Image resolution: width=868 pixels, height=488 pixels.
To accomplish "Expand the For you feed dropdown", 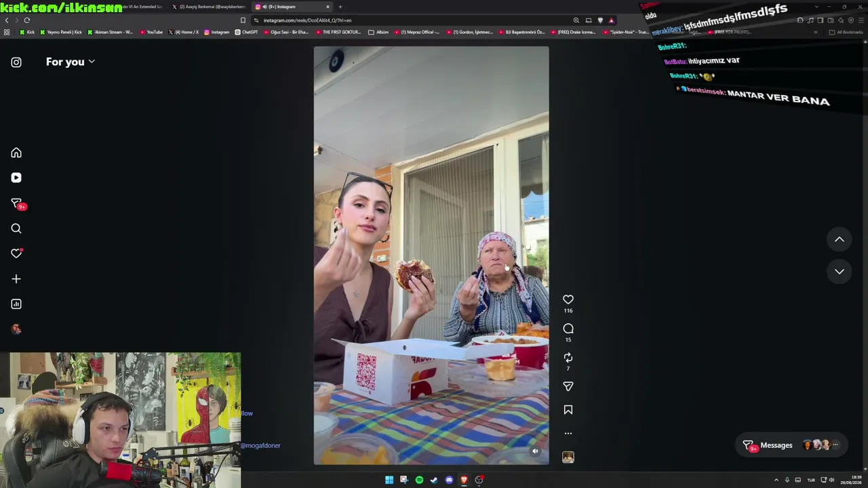I will point(71,62).
